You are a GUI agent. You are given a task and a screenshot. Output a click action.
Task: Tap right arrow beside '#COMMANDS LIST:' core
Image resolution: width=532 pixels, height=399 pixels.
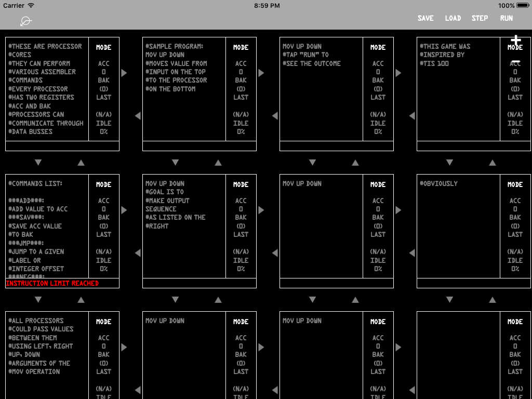(124, 210)
